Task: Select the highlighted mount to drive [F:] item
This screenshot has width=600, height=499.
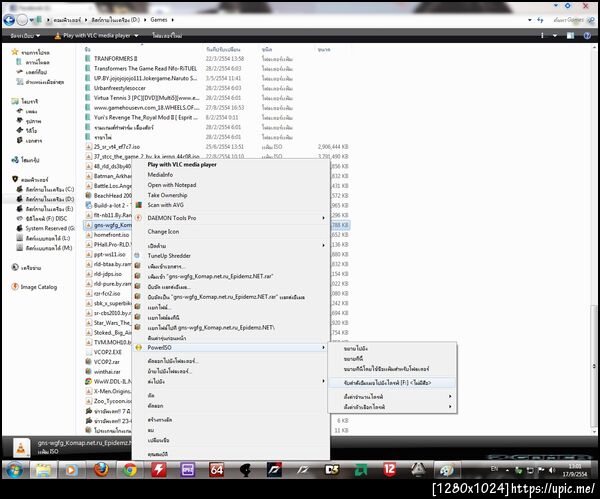Action: (392, 383)
